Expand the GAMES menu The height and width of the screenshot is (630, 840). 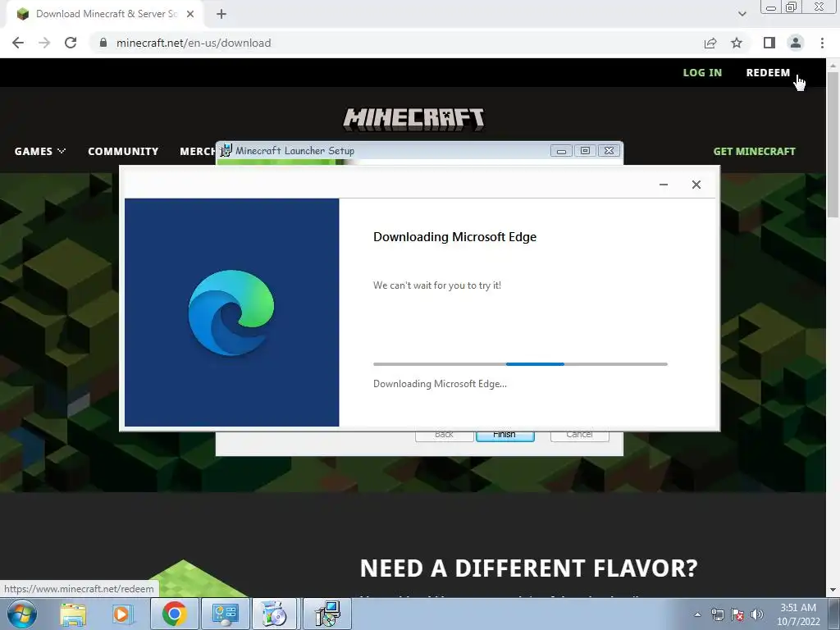pyautogui.click(x=39, y=151)
